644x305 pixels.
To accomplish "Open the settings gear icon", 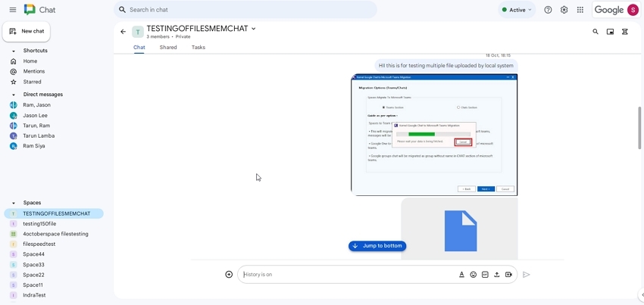I will (x=564, y=10).
